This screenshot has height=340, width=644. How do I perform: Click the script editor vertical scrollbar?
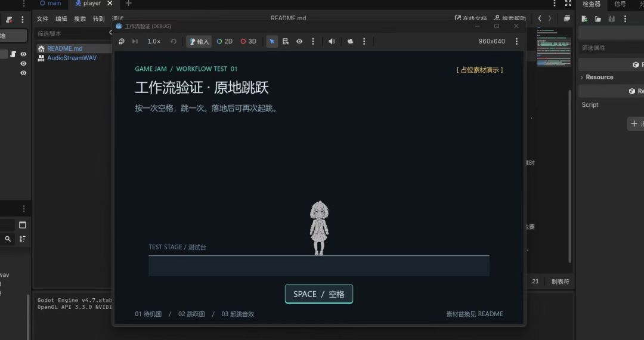[569, 177]
